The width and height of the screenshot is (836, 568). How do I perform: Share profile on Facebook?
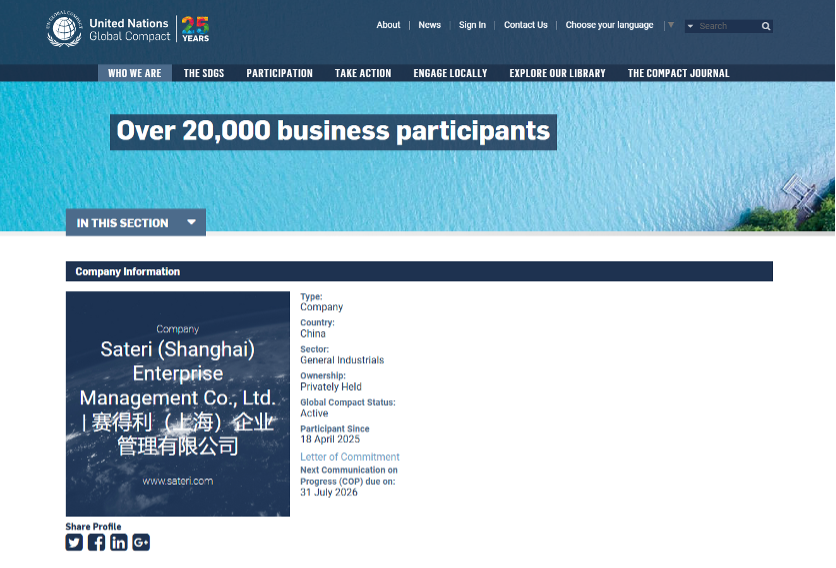(x=97, y=542)
